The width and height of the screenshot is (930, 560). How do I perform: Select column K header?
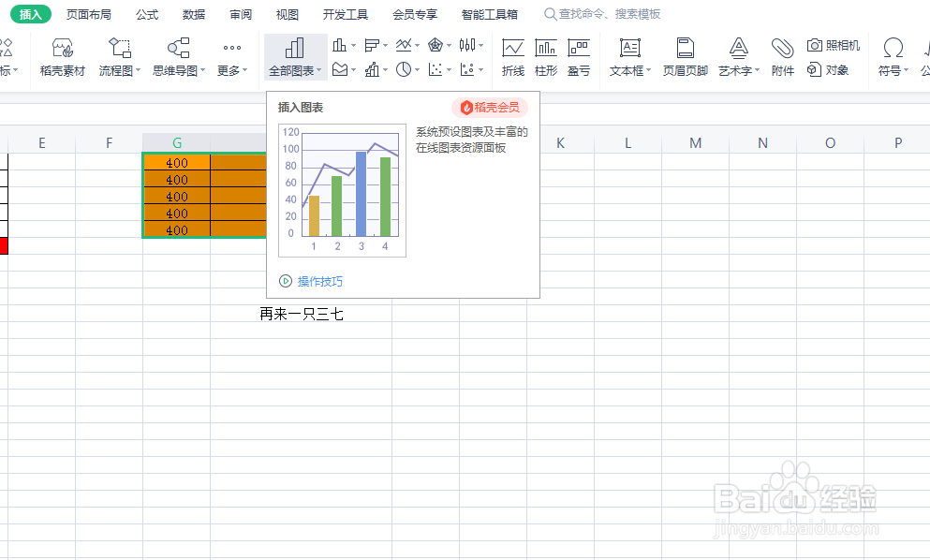click(x=560, y=143)
